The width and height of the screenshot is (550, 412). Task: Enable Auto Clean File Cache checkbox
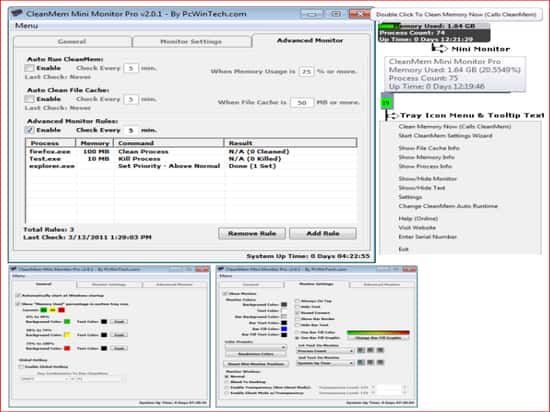coord(29,99)
